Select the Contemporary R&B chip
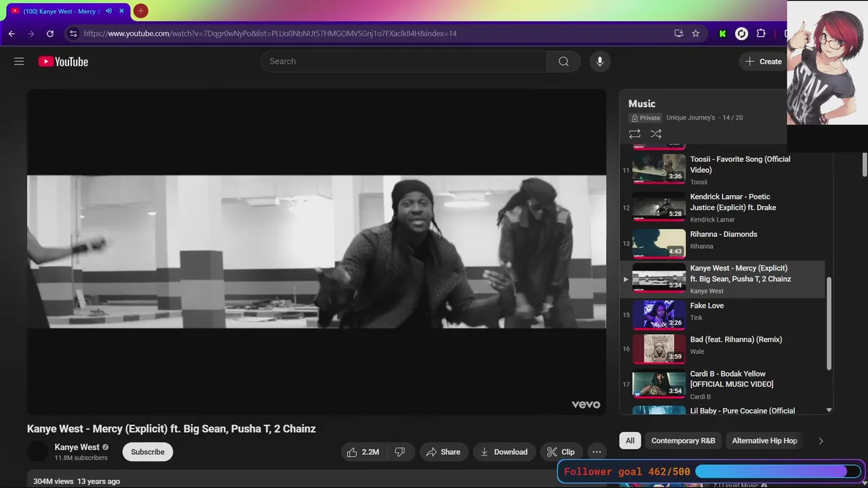868x488 pixels. [683, 441]
